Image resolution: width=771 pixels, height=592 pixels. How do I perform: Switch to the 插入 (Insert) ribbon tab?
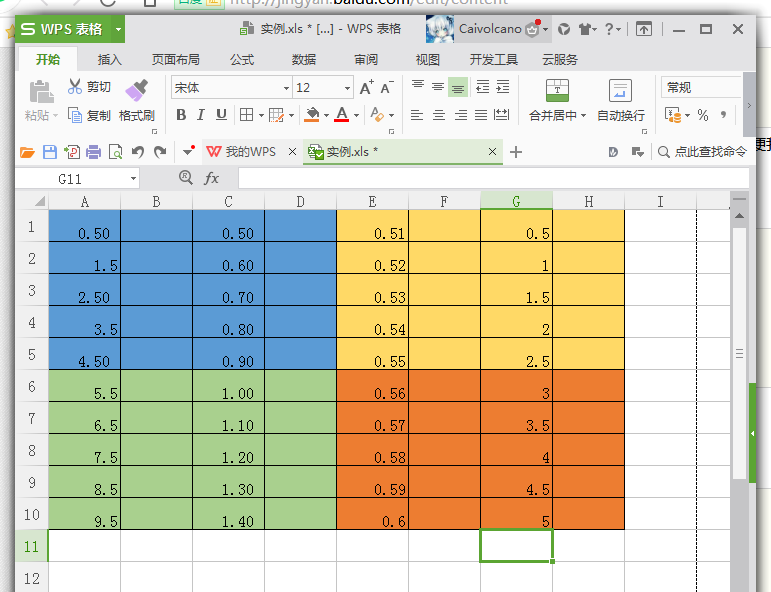pyautogui.click(x=109, y=60)
